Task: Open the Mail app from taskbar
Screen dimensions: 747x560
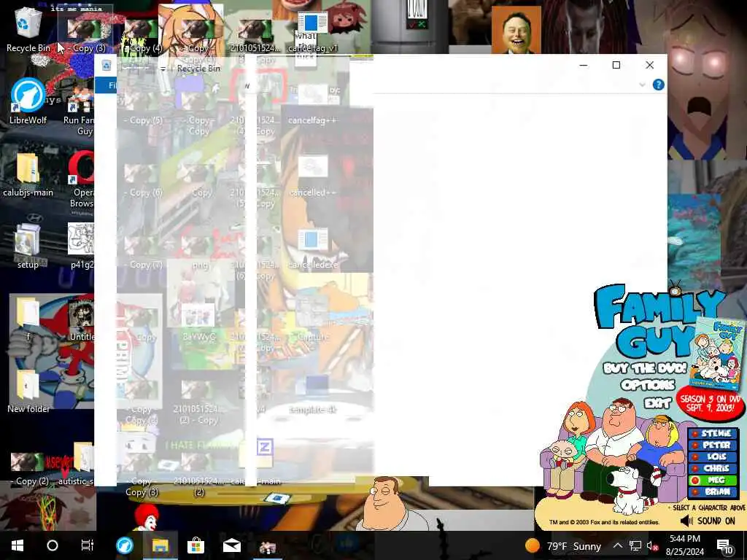Action: pyautogui.click(x=231, y=545)
